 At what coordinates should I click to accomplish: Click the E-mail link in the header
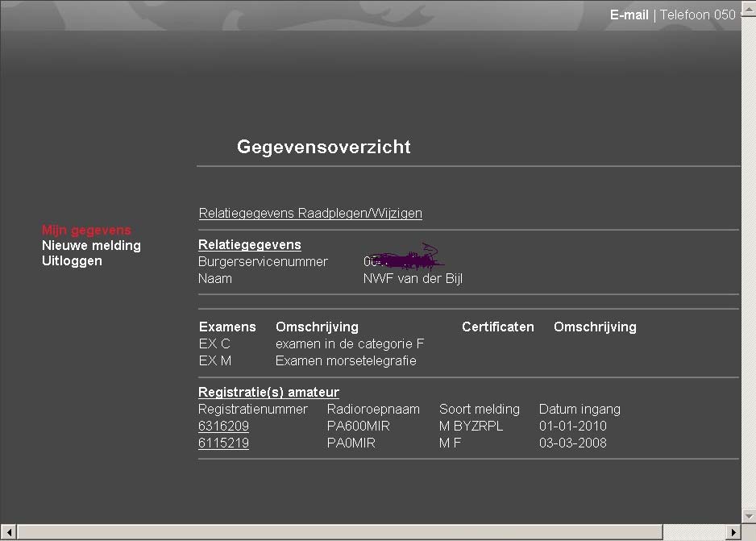[629, 15]
